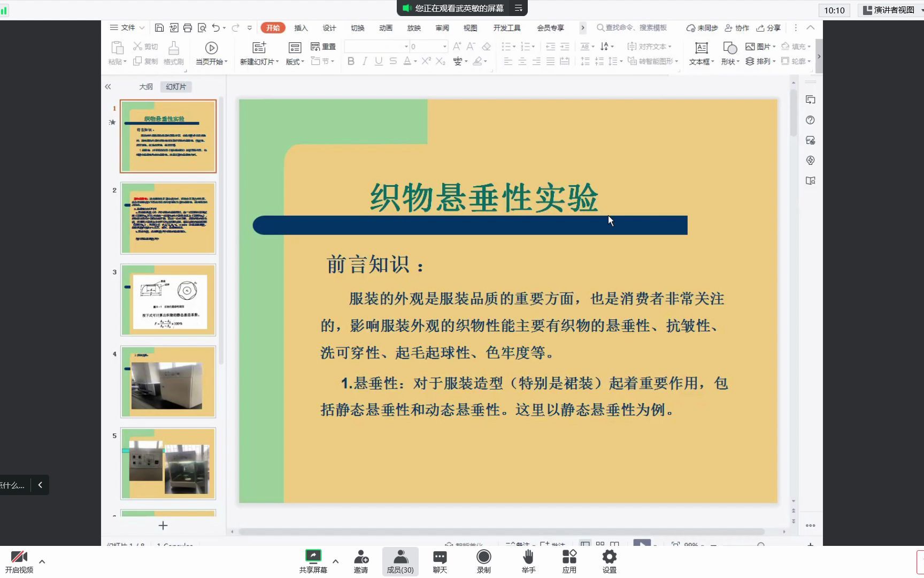Open Members (成员 30) panel
Image resolution: width=924 pixels, height=578 pixels.
pyautogui.click(x=401, y=561)
